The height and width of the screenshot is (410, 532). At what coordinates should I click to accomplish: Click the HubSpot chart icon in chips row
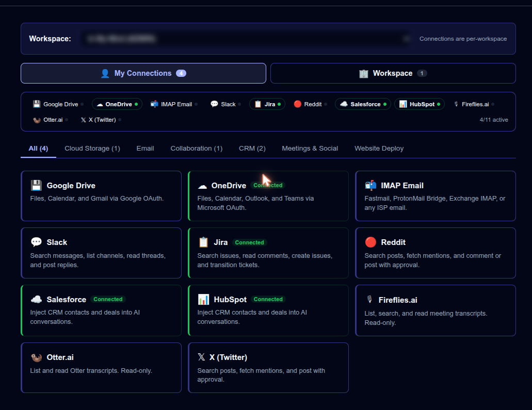402,104
